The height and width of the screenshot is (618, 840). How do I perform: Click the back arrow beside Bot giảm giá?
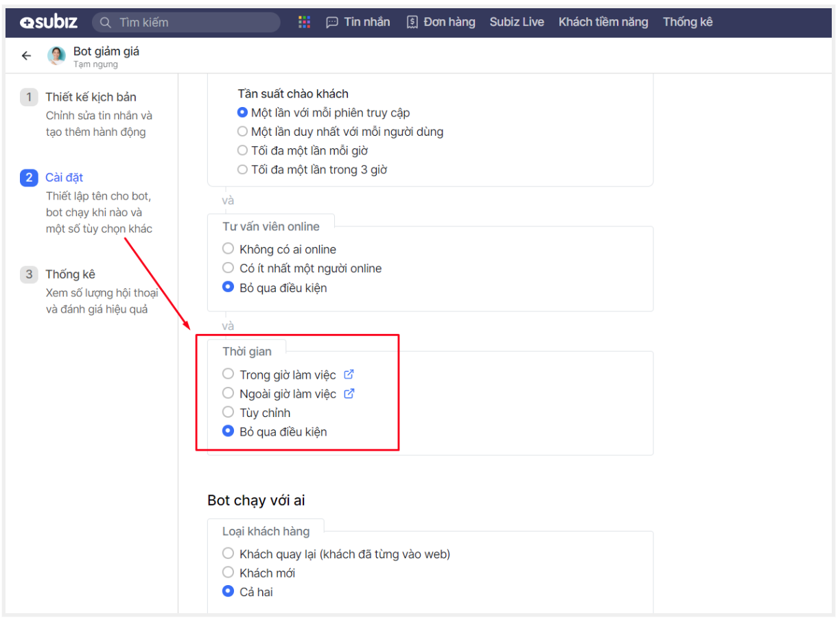pos(26,56)
